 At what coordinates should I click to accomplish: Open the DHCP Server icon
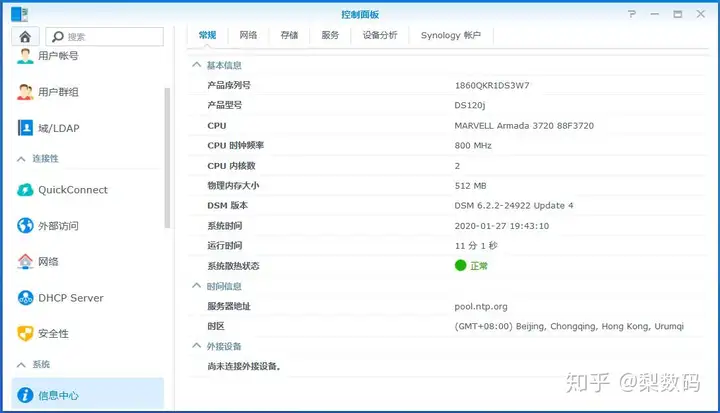point(25,298)
